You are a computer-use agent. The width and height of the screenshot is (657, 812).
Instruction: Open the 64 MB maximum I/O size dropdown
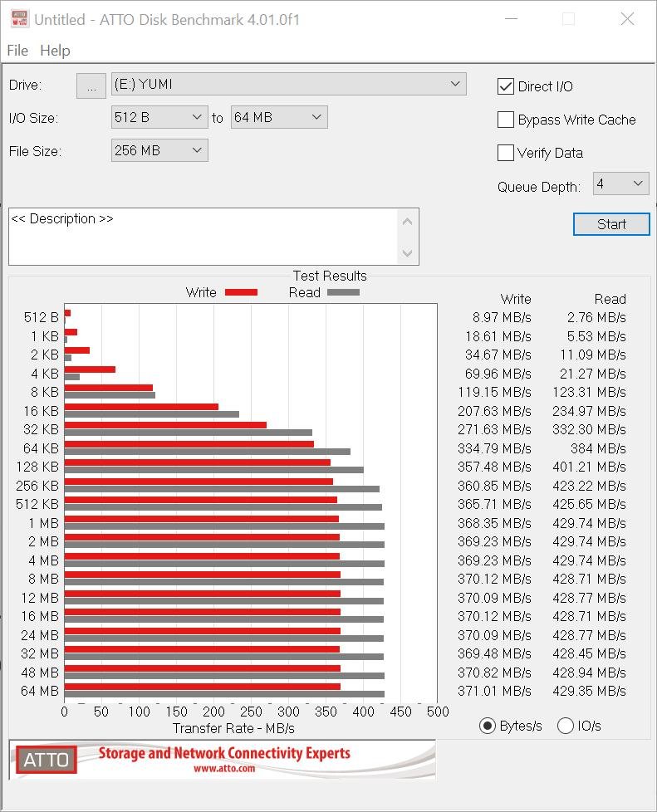point(279,117)
